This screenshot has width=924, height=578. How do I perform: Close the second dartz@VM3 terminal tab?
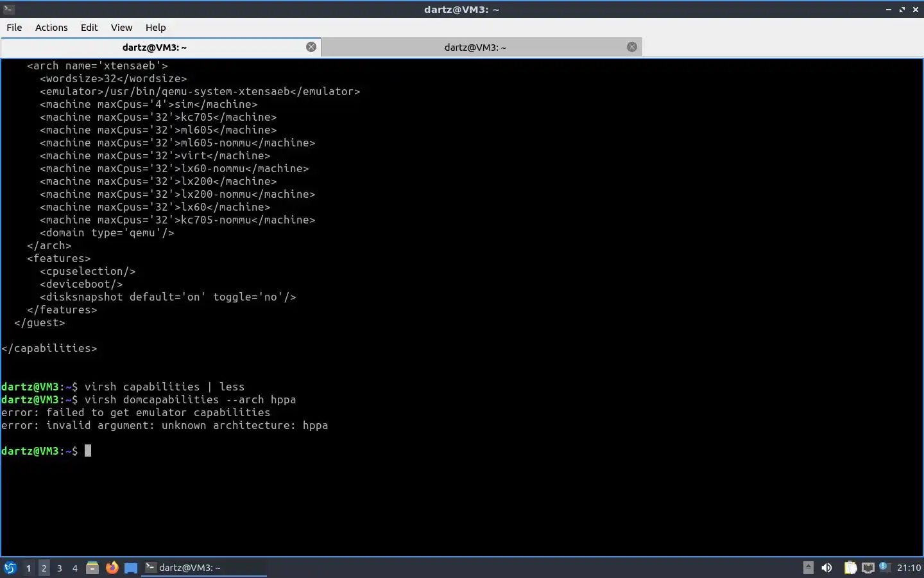coord(632,47)
